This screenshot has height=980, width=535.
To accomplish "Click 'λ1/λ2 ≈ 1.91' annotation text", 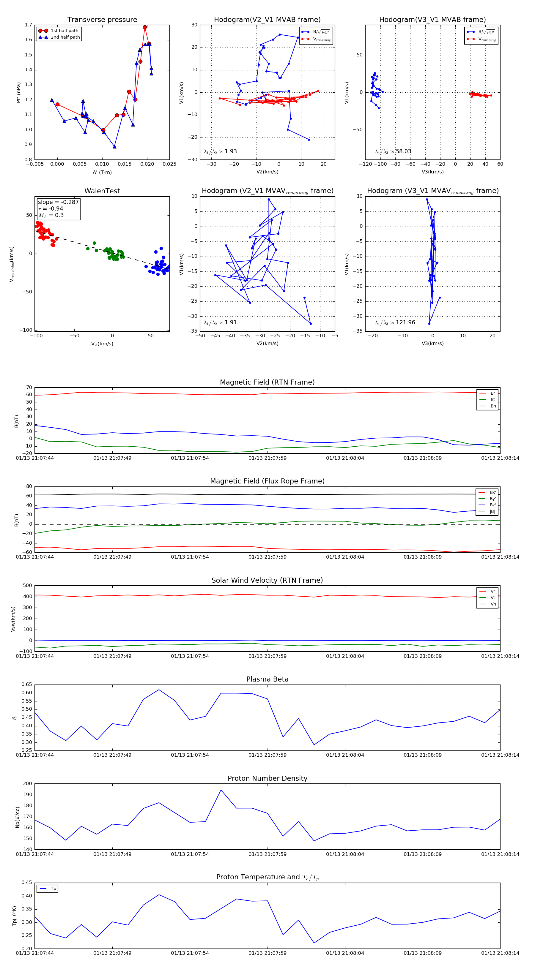I will click(220, 323).
